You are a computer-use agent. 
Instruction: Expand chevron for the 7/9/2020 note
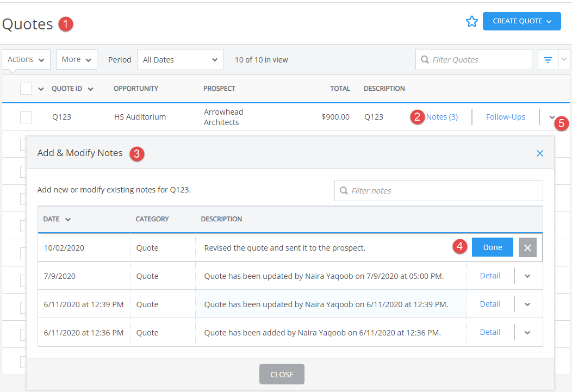click(x=527, y=276)
